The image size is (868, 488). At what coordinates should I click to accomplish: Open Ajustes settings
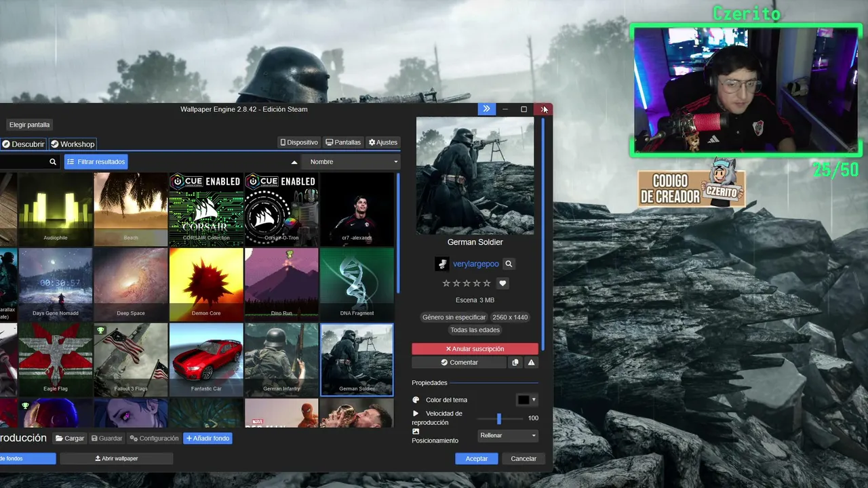[383, 142]
